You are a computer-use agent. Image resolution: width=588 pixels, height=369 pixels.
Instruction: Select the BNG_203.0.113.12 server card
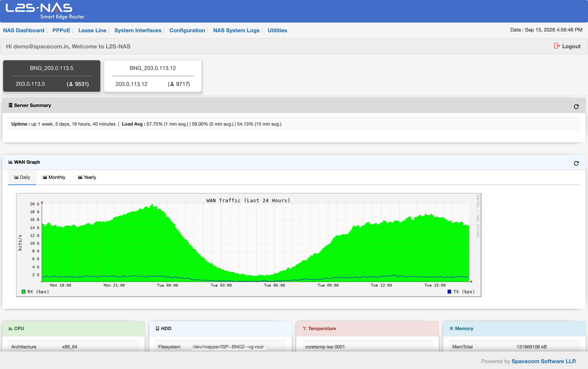(153, 76)
